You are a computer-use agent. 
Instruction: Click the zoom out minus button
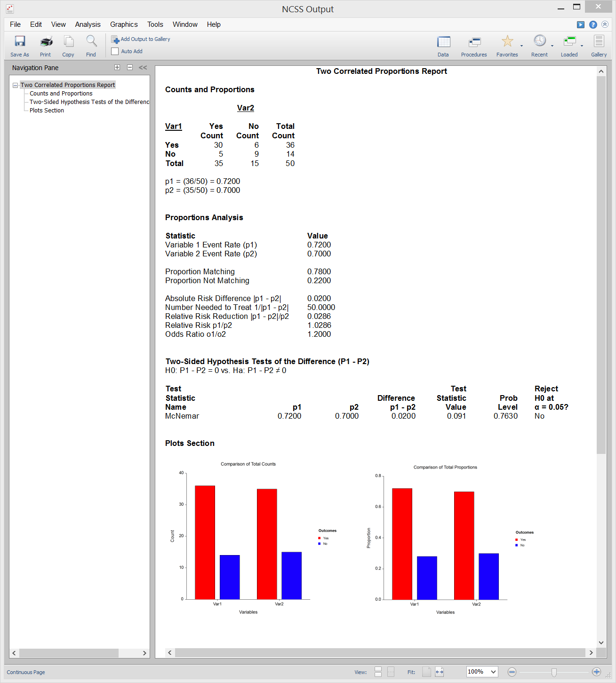coord(512,672)
